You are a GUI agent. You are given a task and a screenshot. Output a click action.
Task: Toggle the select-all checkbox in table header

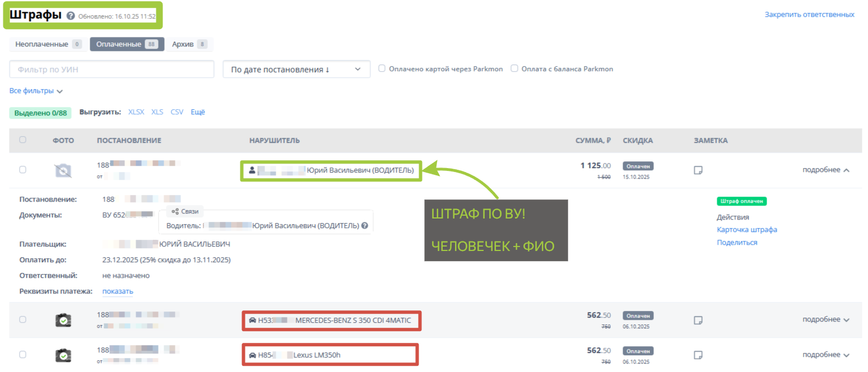click(x=22, y=140)
